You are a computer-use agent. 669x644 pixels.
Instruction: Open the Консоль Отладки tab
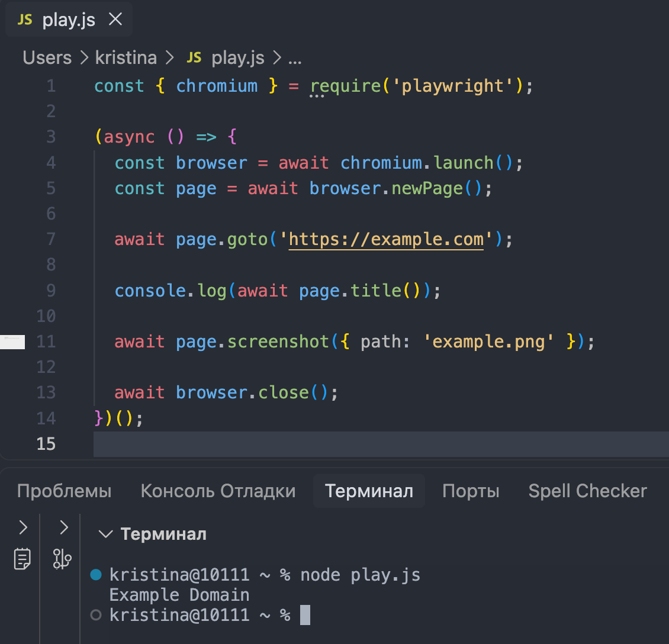(218, 491)
